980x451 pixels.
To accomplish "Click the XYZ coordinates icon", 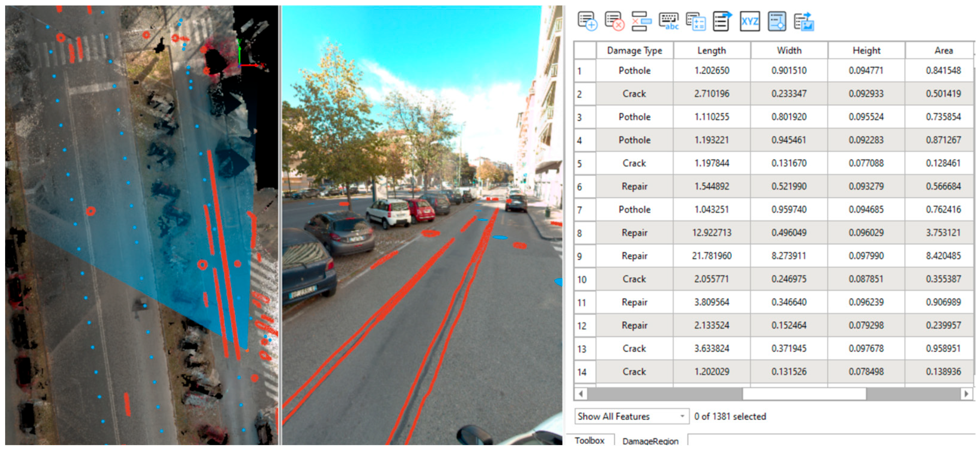I will tap(750, 21).
